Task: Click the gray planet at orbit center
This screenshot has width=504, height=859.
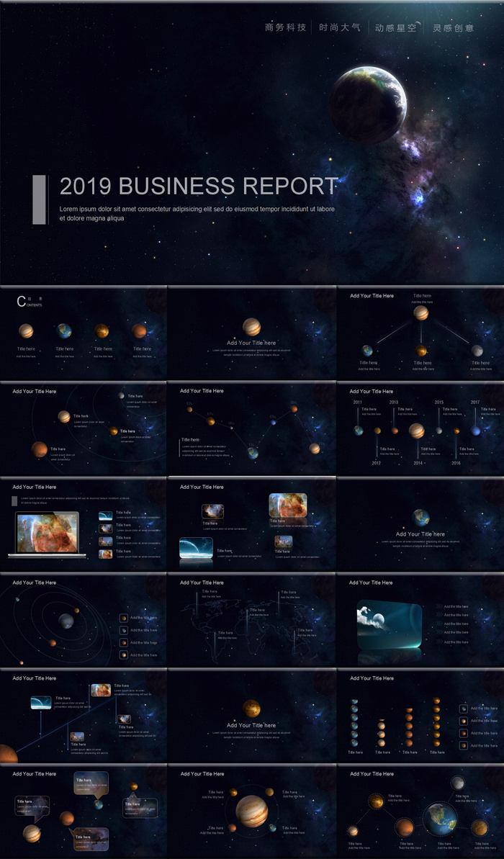Action: (66, 621)
